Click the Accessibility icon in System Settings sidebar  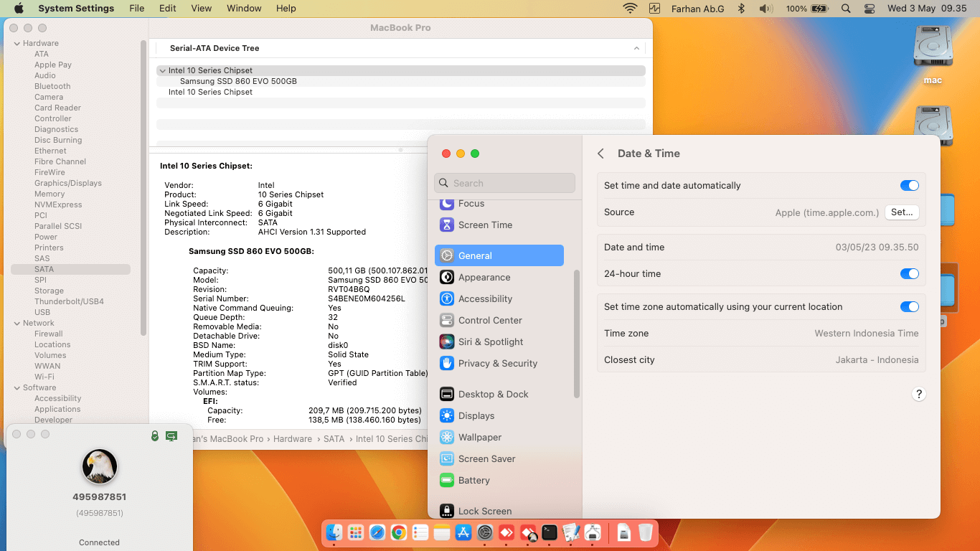(x=446, y=298)
